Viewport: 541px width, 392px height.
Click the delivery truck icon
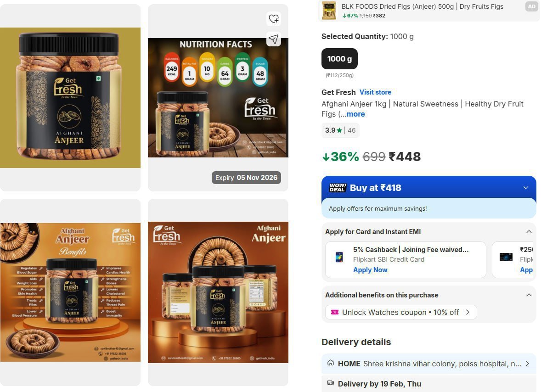click(x=331, y=383)
